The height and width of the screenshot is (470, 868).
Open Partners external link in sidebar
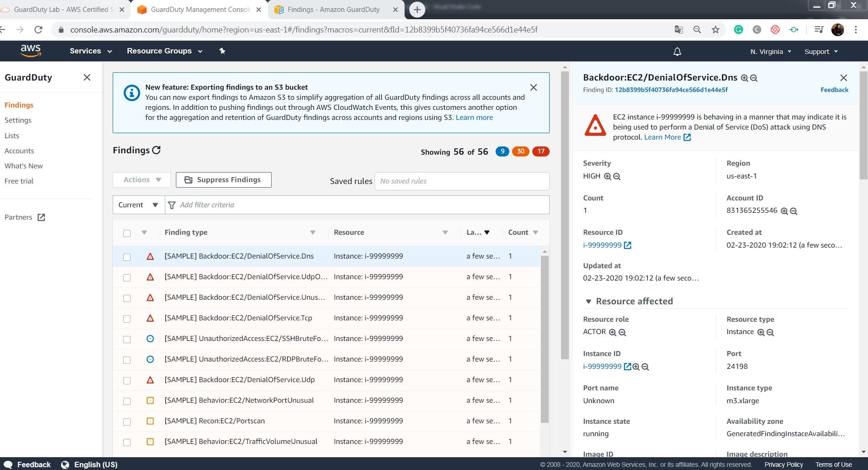pyautogui.click(x=25, y=217)
